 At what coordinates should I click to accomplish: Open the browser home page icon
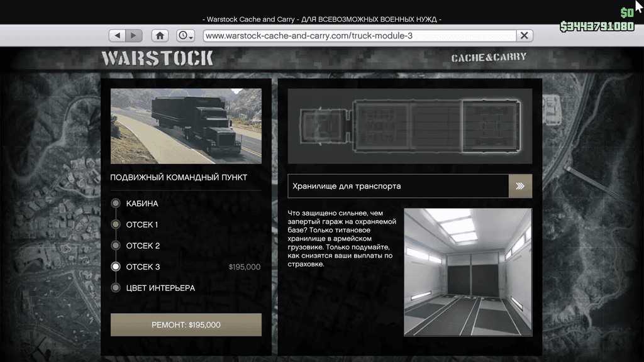pyautogui.click(x=160, y=36)
